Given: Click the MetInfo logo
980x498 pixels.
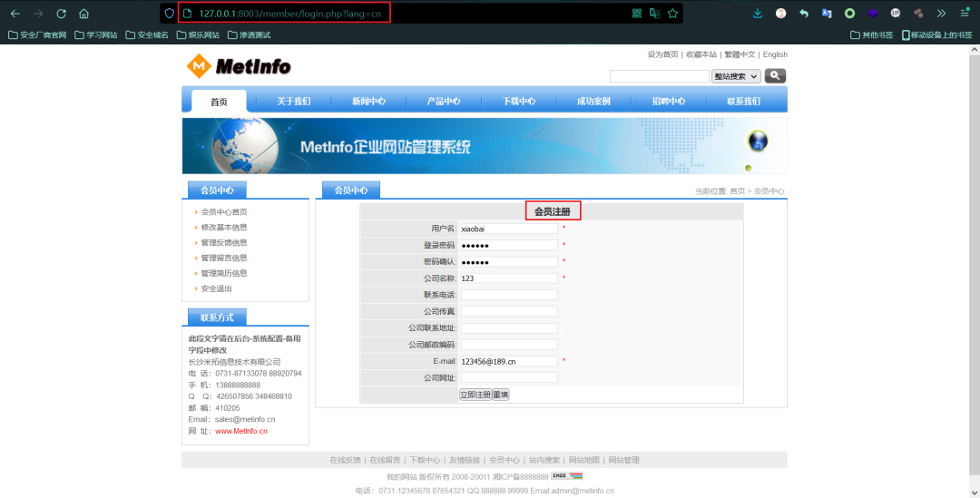Looking at the screenshot, I should pos(239,66).
